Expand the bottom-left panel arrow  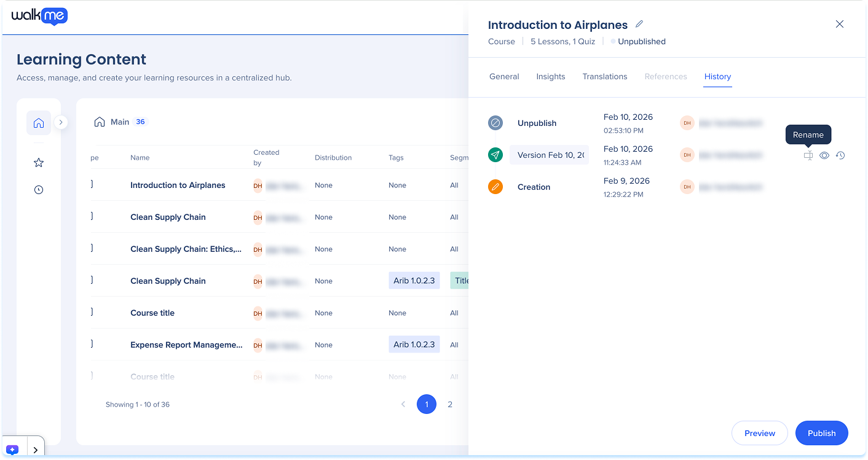point(36,450)
